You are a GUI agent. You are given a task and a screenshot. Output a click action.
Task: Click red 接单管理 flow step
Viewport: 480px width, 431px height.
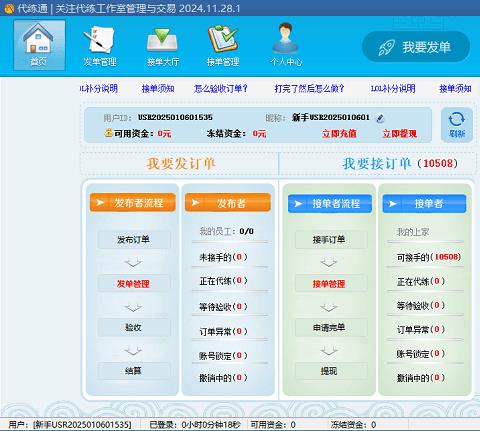coord(329,284)
